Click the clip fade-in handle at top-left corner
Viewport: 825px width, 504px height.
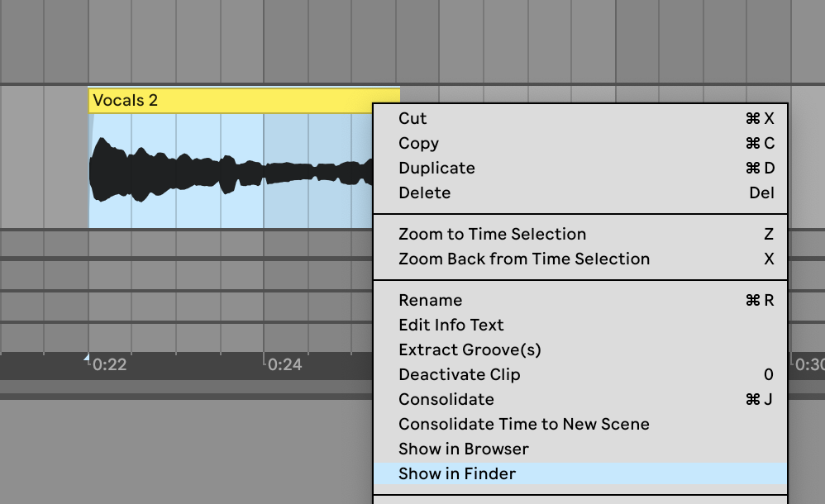[x=92, y=117]
